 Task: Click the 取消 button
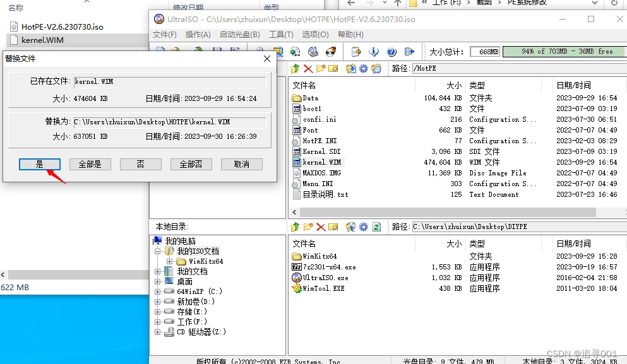[242, 164]
